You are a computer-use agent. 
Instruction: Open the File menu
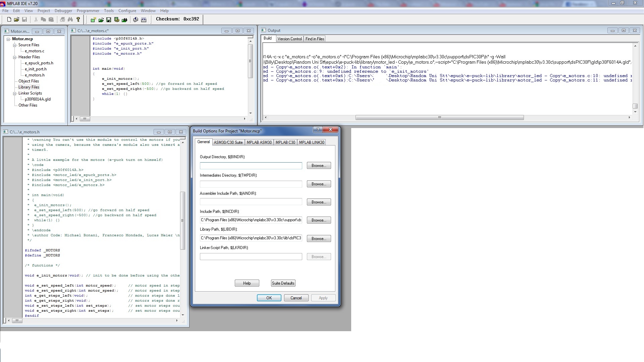tap(5, 11)
